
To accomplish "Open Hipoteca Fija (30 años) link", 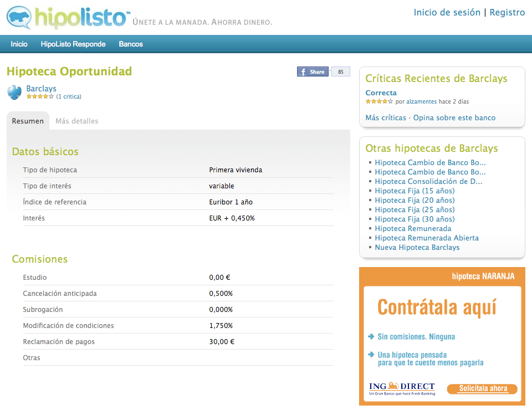I will tap(415, 219).
